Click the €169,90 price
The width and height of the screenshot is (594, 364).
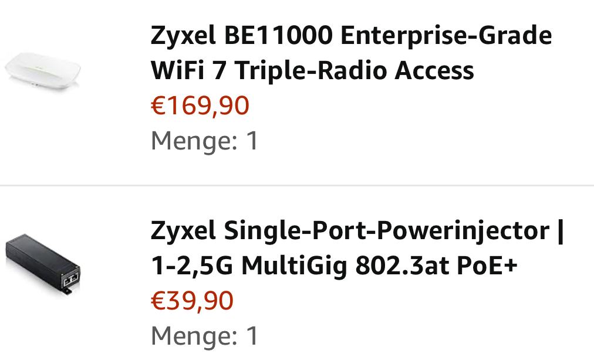point(200,106)
